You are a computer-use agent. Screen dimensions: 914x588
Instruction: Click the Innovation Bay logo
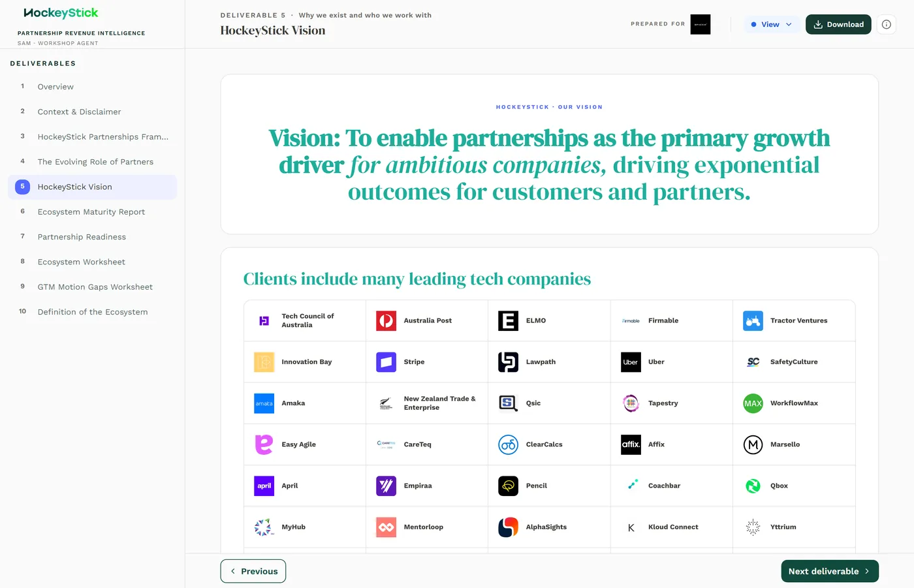[x=264, y=362]
